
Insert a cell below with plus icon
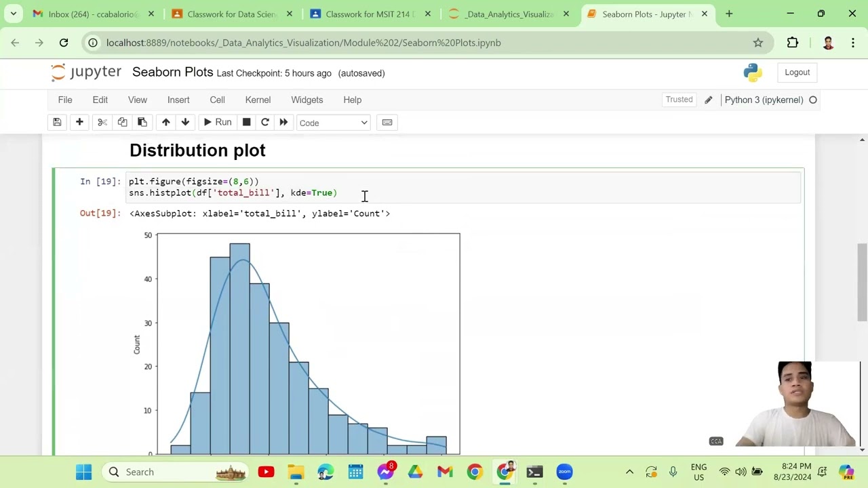(x=79, y=123)
